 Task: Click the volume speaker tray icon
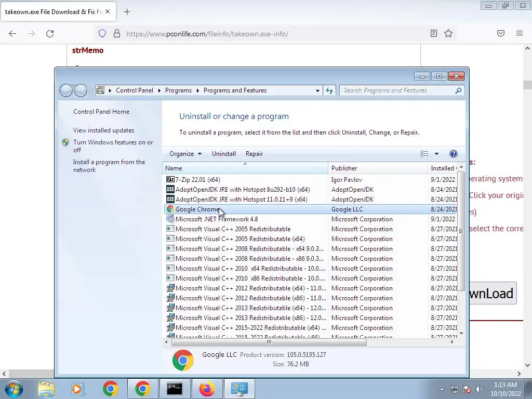[480, 389]
